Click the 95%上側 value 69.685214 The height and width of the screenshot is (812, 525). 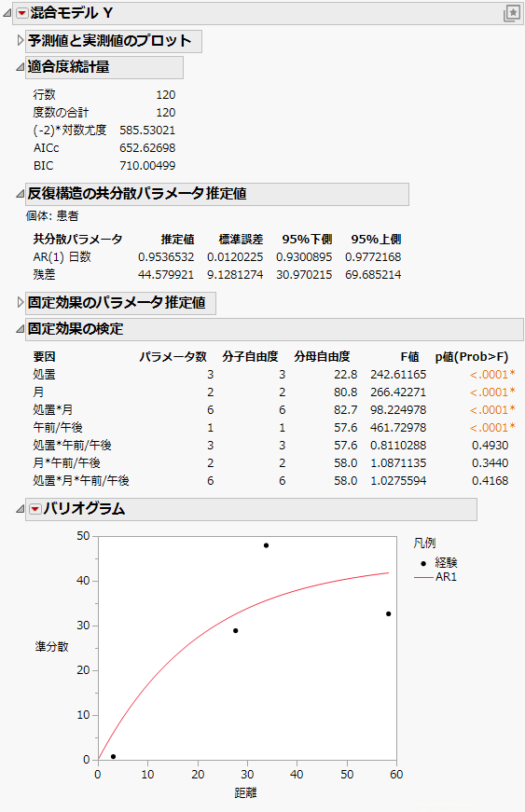(373, 275)
